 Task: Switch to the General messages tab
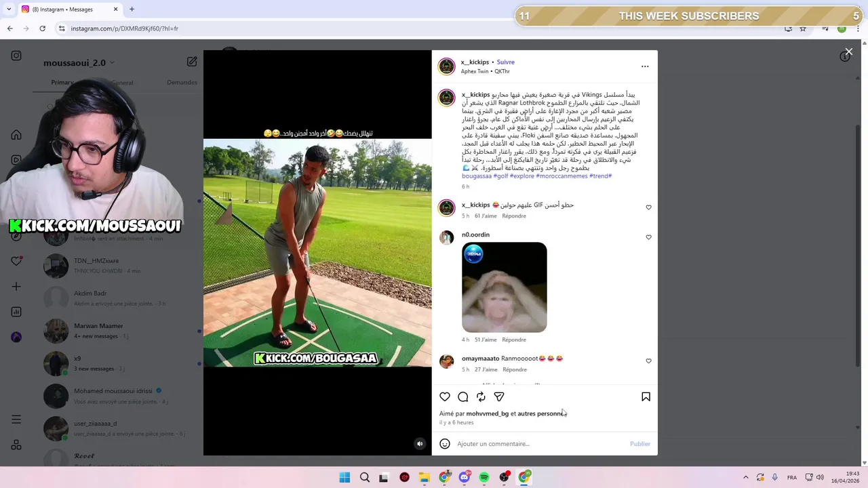pos(122,83)
